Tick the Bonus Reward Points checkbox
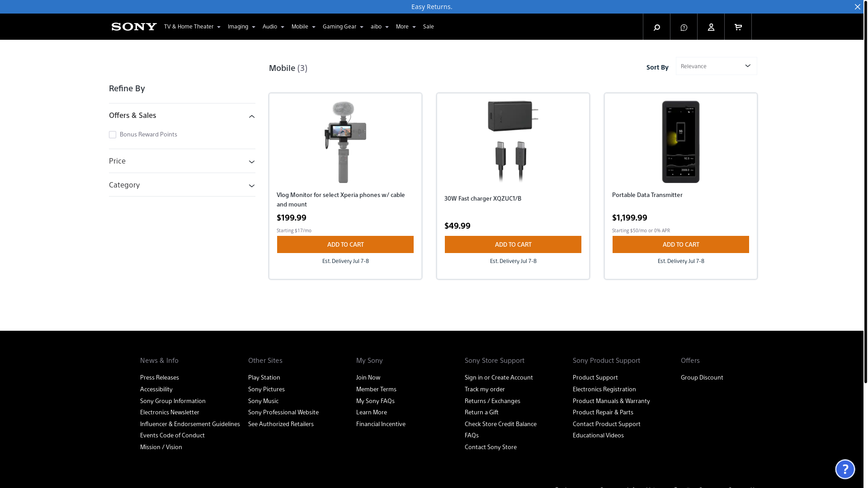The width and height of the screenshot is (868, 488). coord(113,135)
